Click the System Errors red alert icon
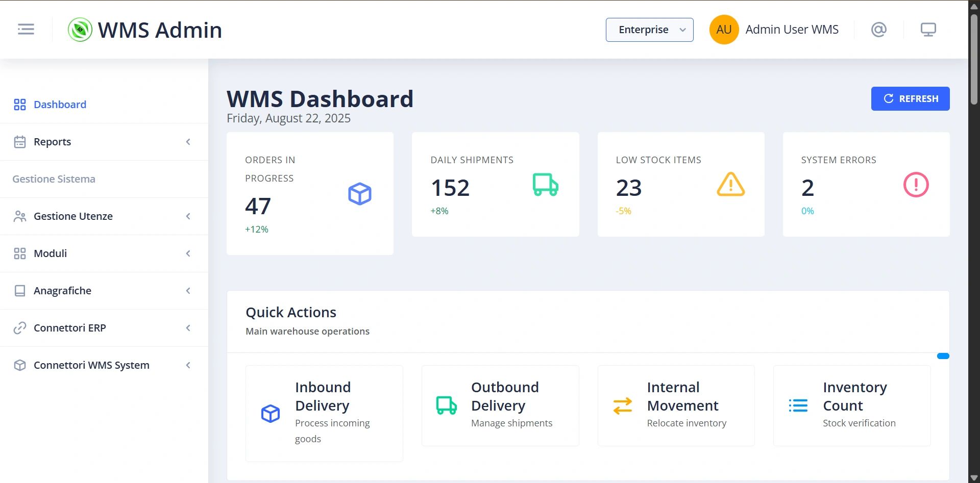980x483 pixels. 916,185
